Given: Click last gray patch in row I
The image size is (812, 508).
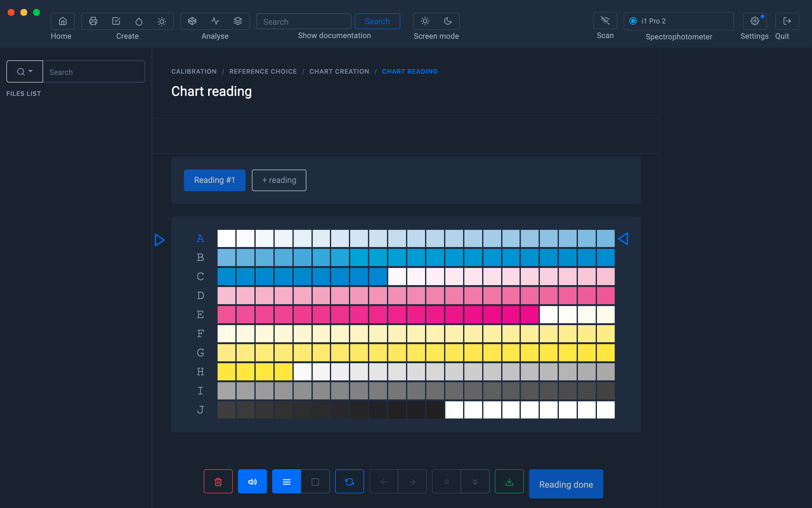Looking at the screenshot, I should pyautogui.click(x=606, y=391).
